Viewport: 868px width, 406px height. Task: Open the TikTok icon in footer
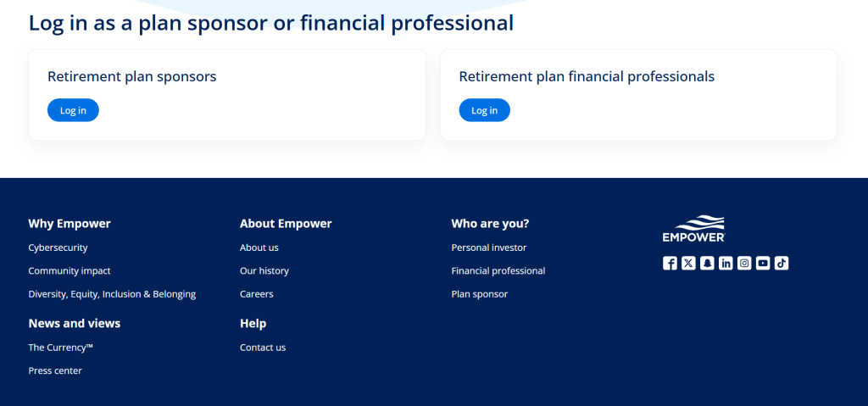click(x=782, y=264)
